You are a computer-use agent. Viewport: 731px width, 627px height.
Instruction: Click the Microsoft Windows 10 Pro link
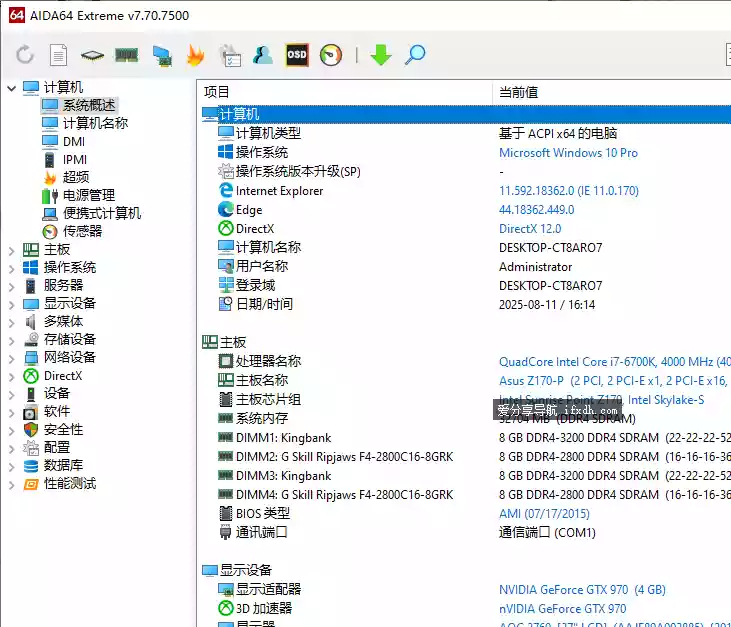[x=568, y=153]
